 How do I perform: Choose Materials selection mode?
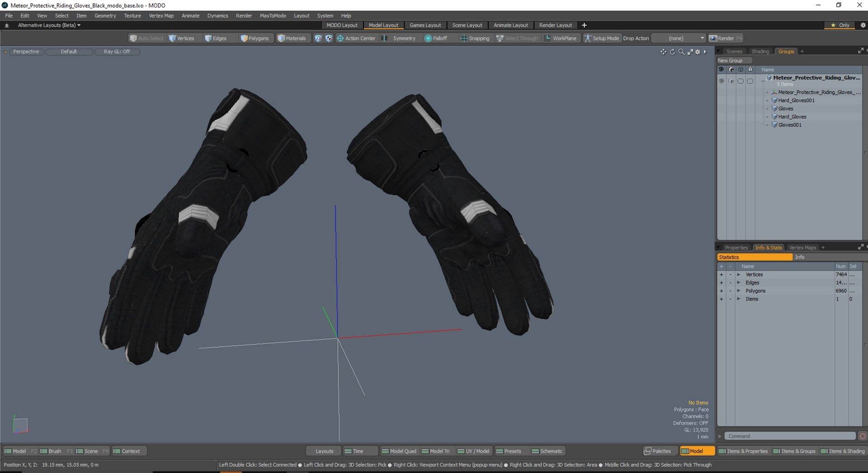pos(292,38)
